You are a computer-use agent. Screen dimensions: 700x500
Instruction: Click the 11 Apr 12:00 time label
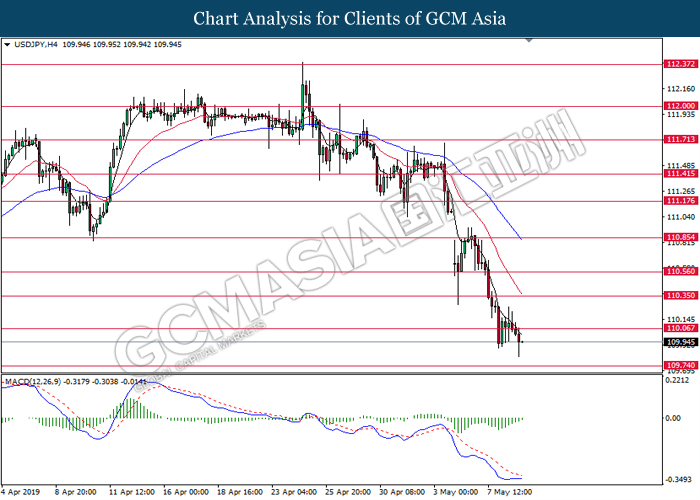pyautogui.click(x=132, y=492)
